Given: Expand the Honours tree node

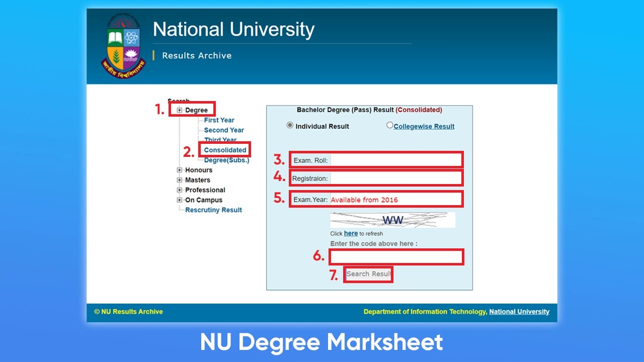Looking at the screenshot, I should (180, 170).
